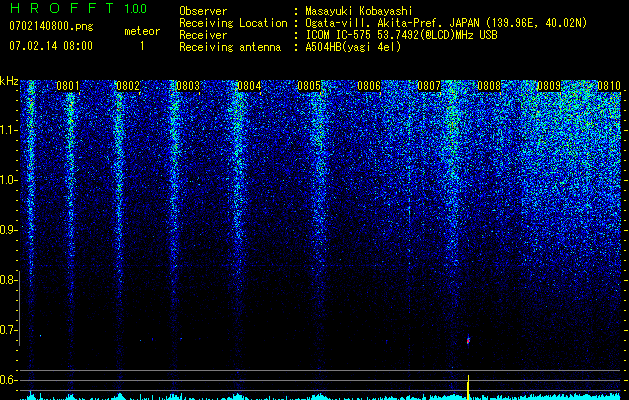This screenshot has height=400, width=629.
Task: Select the filename 0702140800.png
Action: click(51, 26)
